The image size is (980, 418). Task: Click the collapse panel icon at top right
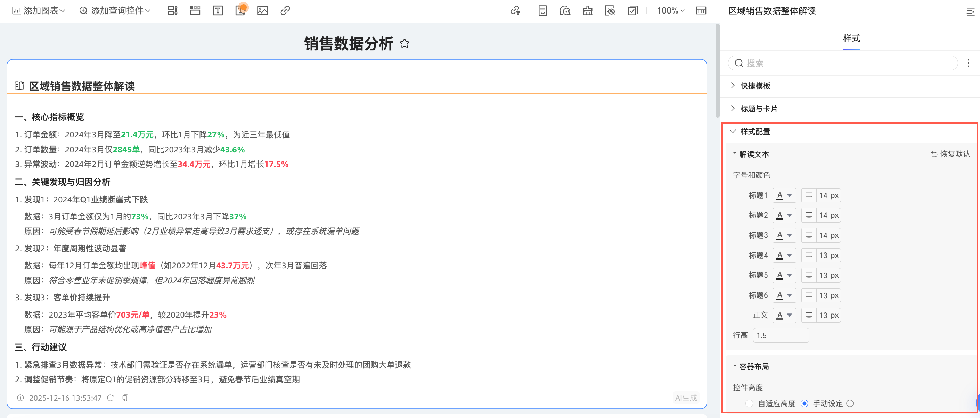970,11
